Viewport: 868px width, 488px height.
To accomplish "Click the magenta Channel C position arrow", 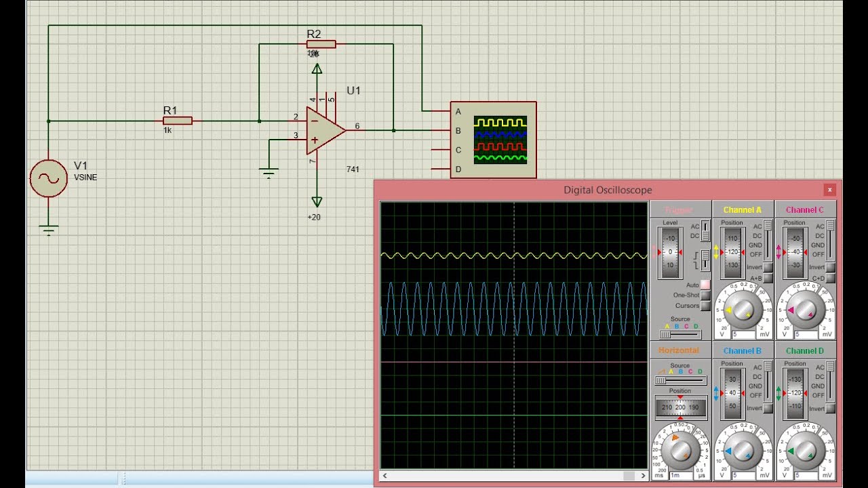I will [x=778, y=252].
